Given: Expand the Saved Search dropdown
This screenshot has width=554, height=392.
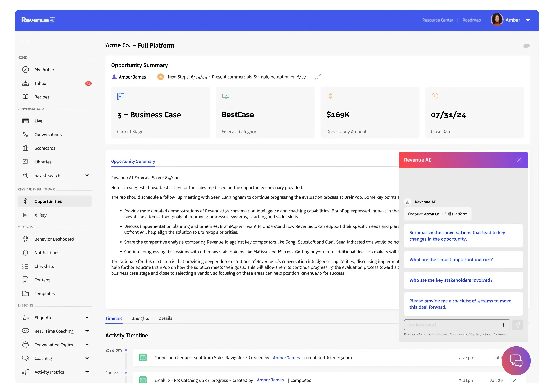Looking at the screenshot, I should point(87,175).
